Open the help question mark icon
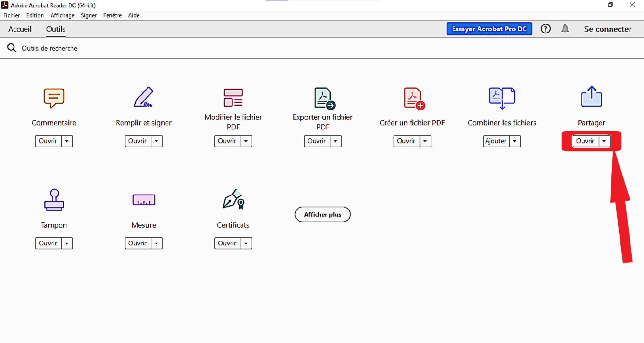The height and width of the screenshot is (343, 644). point(545,29)
